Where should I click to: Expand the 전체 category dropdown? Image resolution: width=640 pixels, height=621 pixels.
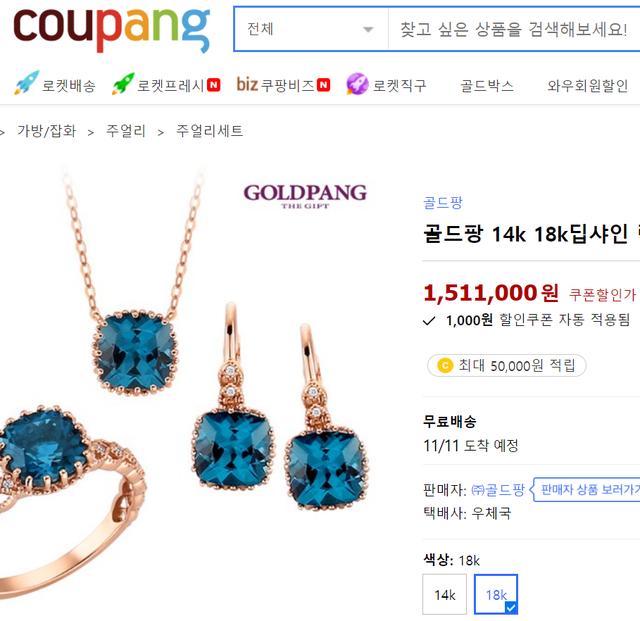[311, 29]
